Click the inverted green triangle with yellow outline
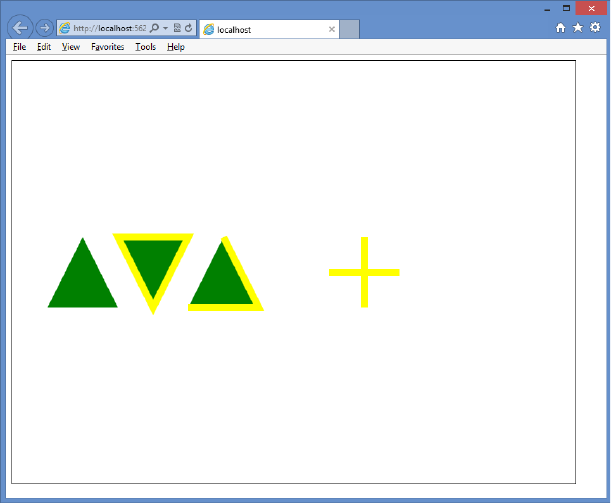This screenshot has height=503, width=611. (153, 269)
